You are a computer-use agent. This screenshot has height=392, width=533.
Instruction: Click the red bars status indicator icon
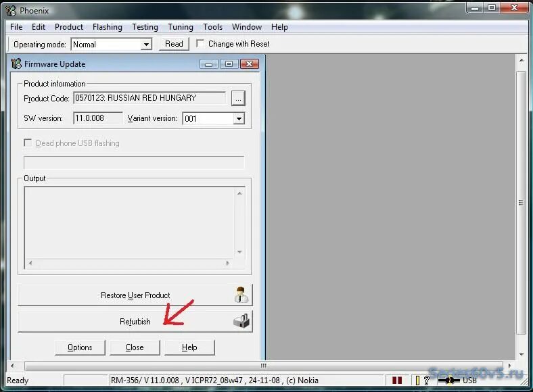[x=396, y=380]
